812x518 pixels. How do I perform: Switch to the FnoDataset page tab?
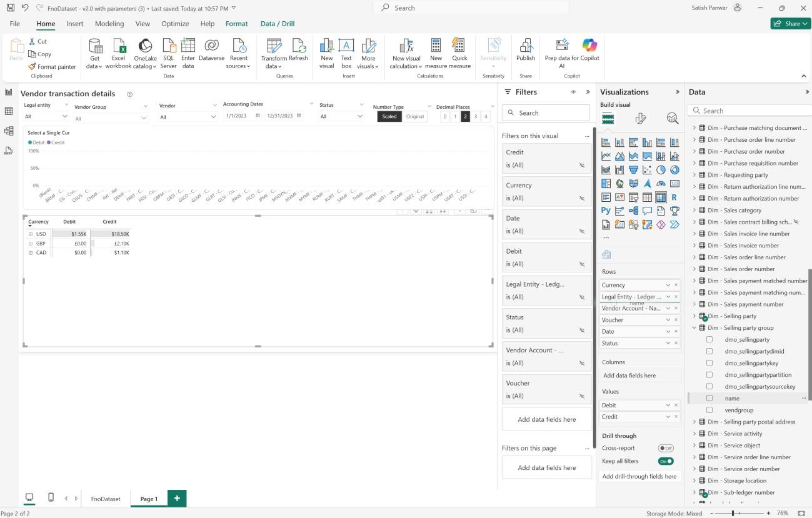[106, 499]
